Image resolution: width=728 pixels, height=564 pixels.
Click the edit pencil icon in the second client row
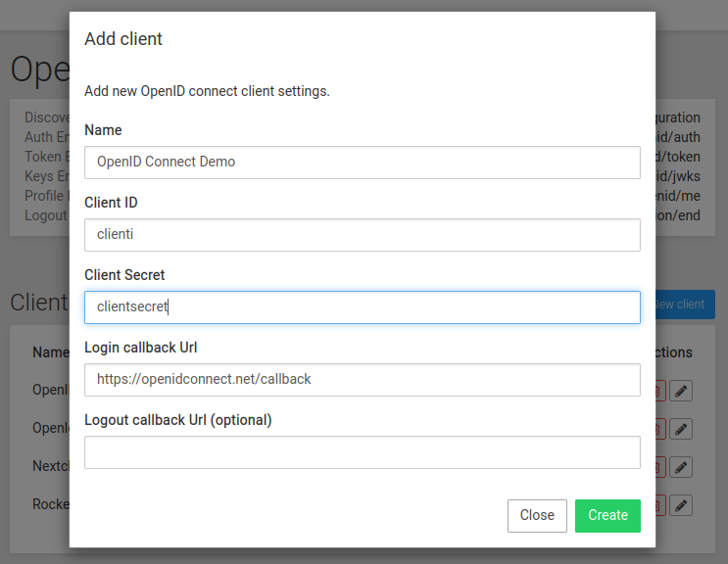[x=682, y=429]
